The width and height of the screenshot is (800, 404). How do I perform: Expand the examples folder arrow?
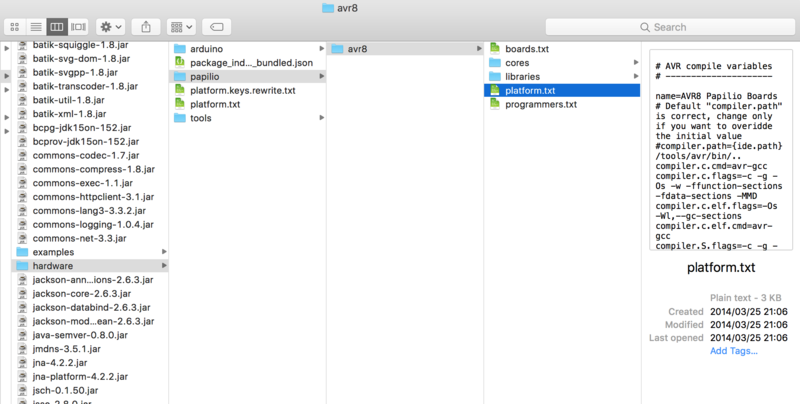click(164, 251)
